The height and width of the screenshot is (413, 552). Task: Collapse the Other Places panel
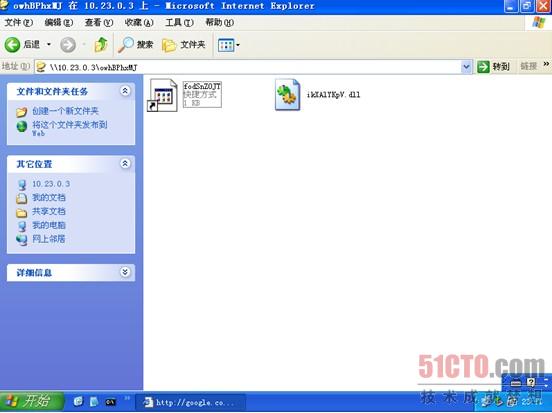[x=125, y=163]
